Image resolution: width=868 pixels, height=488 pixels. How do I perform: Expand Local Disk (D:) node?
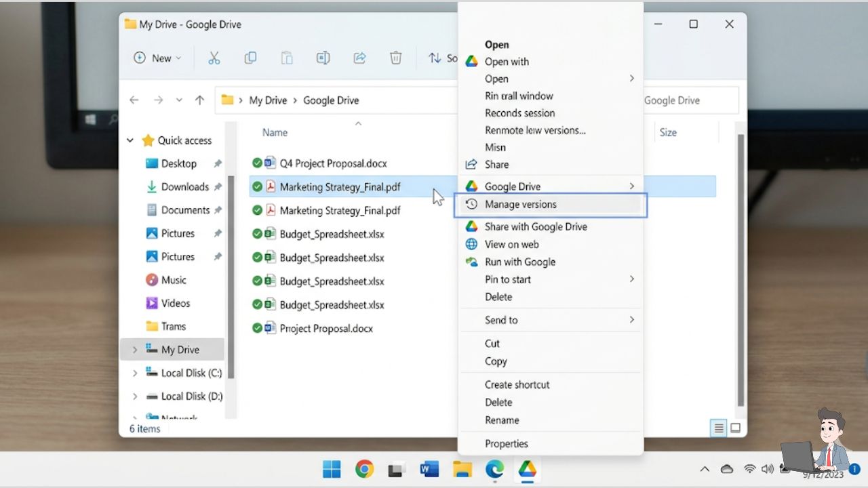(x=134, y=396)
